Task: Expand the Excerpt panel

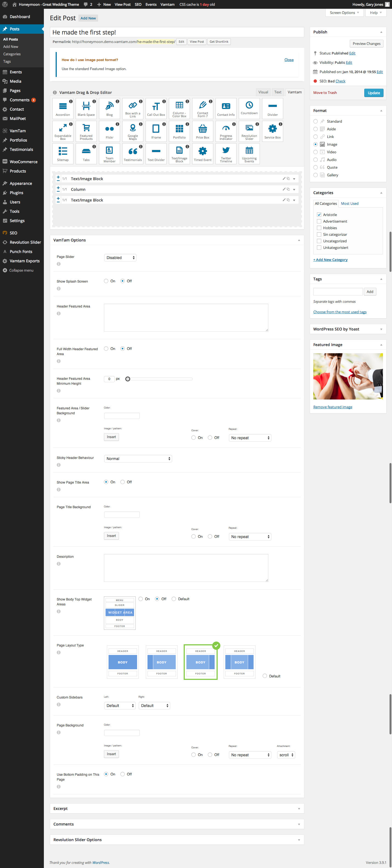Action: (177, 808)
